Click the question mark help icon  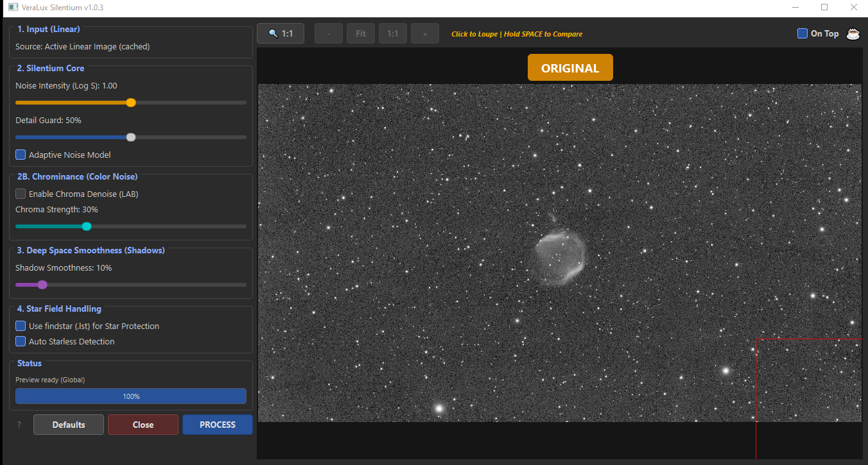pos(19,425)
